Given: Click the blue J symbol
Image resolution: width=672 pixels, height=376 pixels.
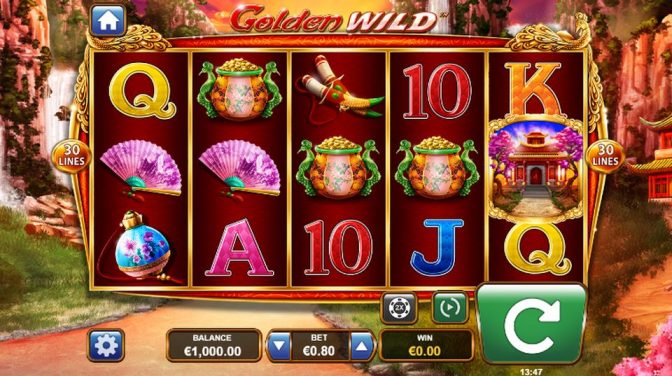Looking at the screenshot, I should click(437, 247).
